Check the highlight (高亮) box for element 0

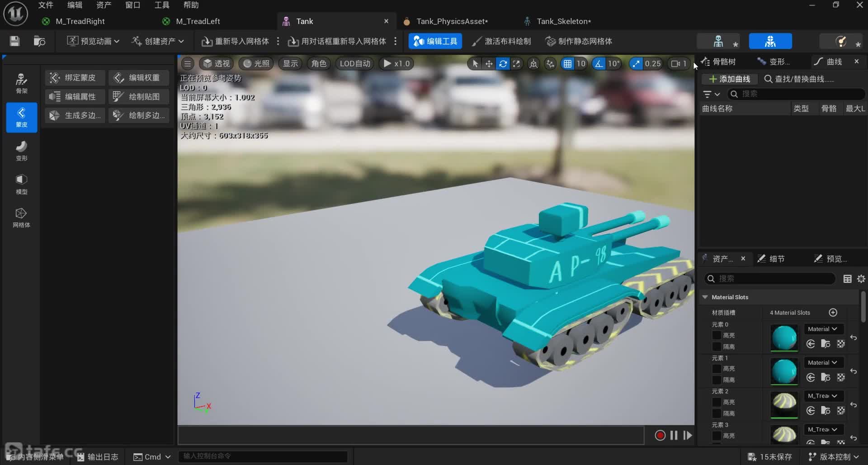click(717, 335)
